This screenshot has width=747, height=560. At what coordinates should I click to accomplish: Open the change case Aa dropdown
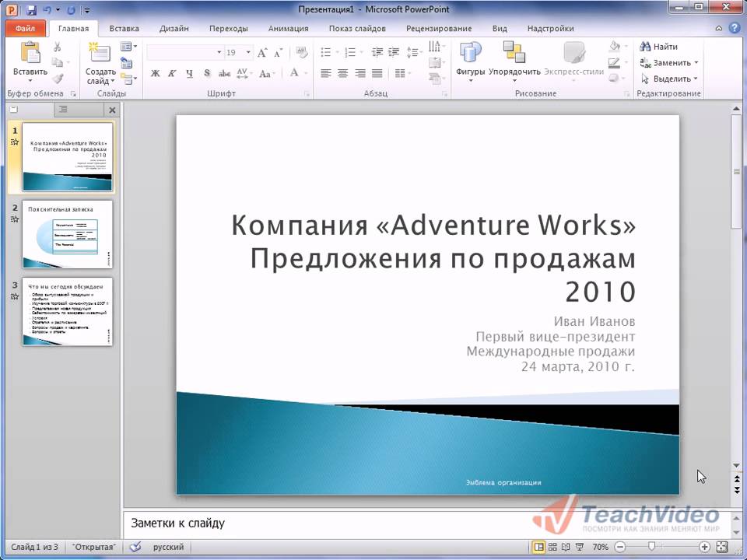[x=266, y=73]
